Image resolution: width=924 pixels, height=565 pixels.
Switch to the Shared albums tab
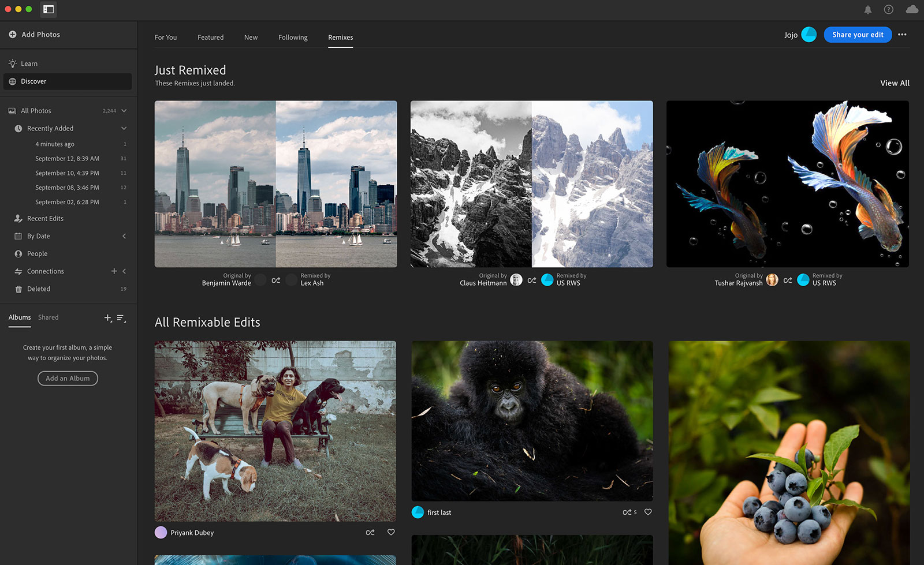(48, 317)
